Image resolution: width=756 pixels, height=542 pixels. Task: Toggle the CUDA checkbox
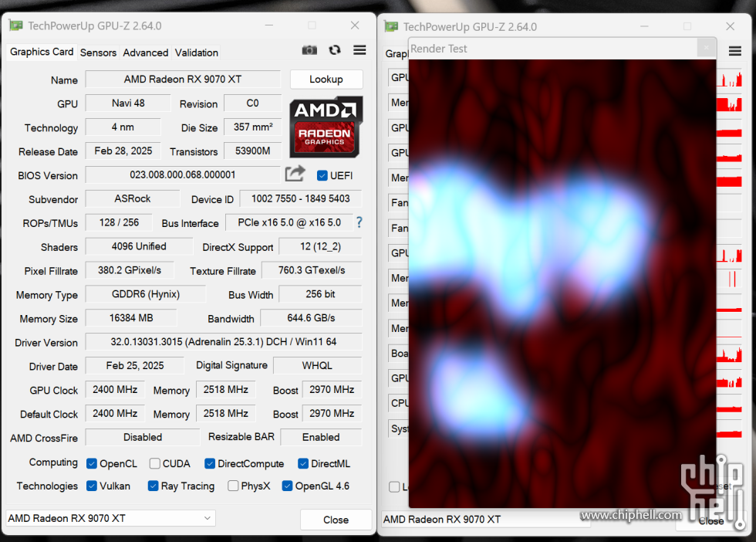[x=155, y=464]
